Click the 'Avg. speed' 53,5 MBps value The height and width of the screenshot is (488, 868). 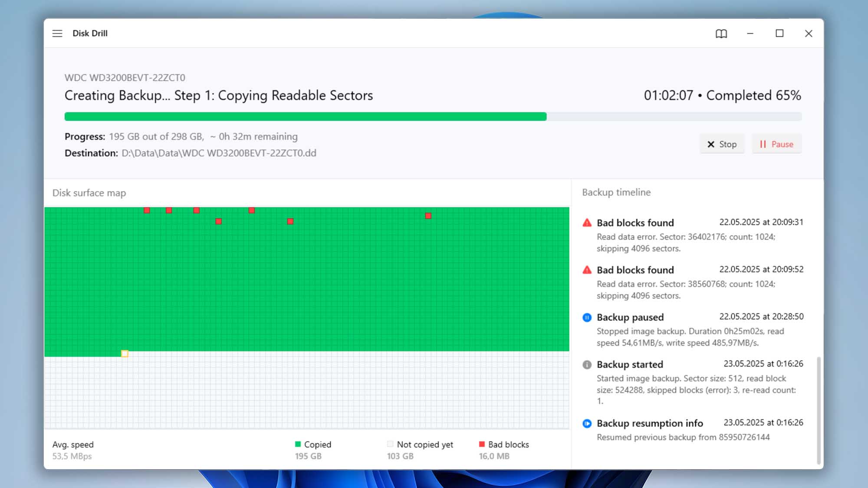click(72, 456)
